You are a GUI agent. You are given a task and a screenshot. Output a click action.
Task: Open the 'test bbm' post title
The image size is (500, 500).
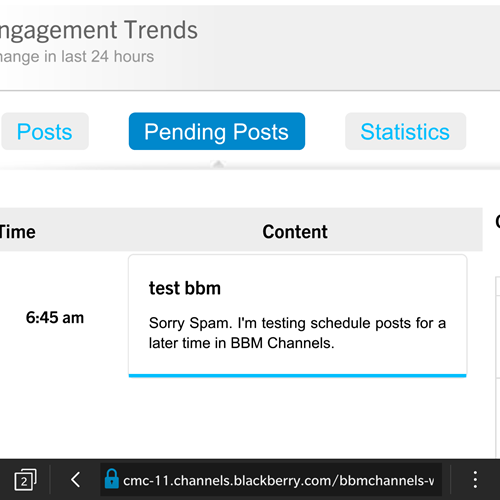(x=185, y=288)
